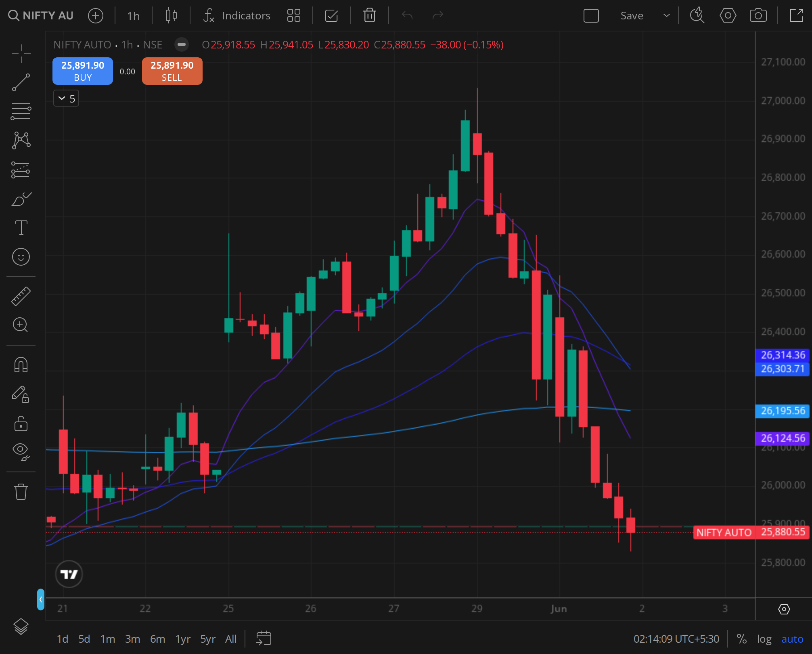
Task: Select the layout rectangle icon
Action: pyautogui.click(x=591, y=16)
